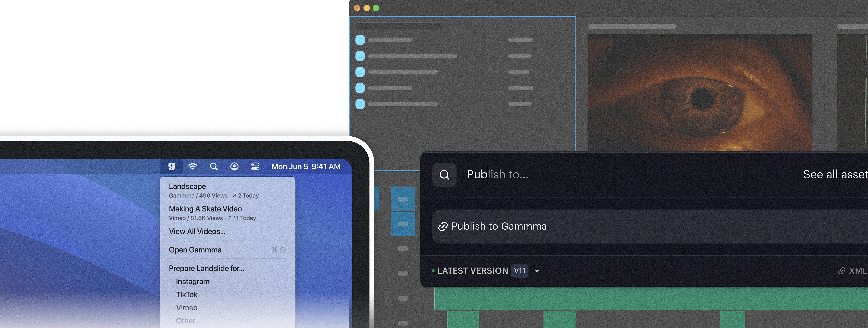Screen dimensions: 868x328
Task: Open Spotlight search magnifier in menu bar
Action: pyautogui.click(x=214, y=166)
